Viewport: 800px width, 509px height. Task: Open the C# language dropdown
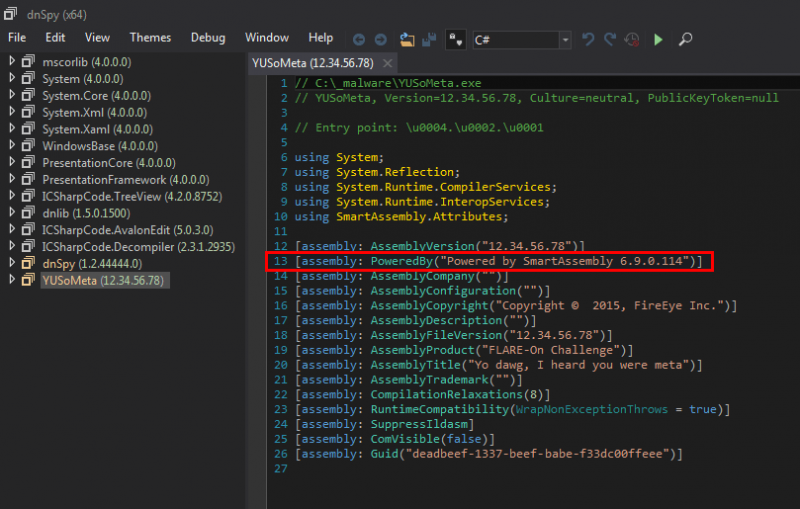point(565,40)
